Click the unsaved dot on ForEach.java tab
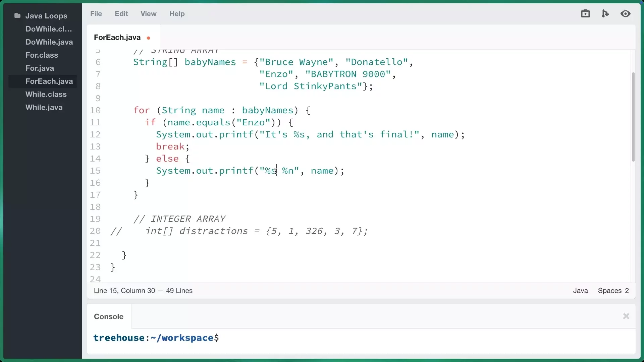 [x=148, y=38]
